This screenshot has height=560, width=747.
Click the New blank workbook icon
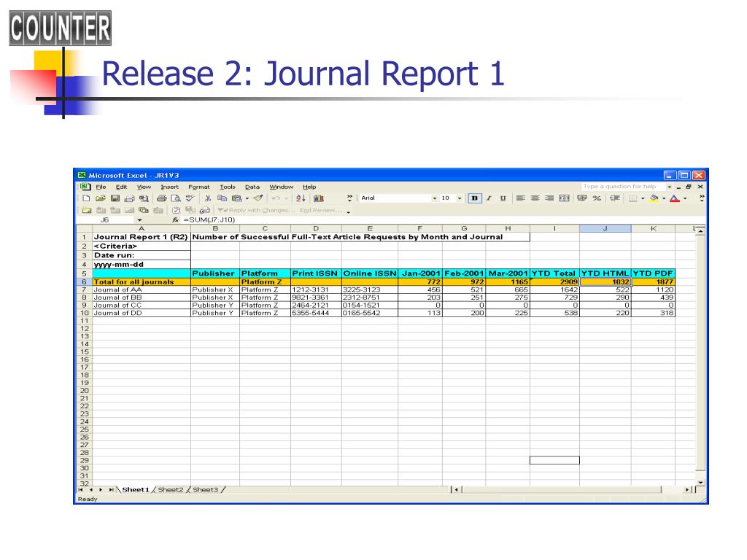point(86,198)
